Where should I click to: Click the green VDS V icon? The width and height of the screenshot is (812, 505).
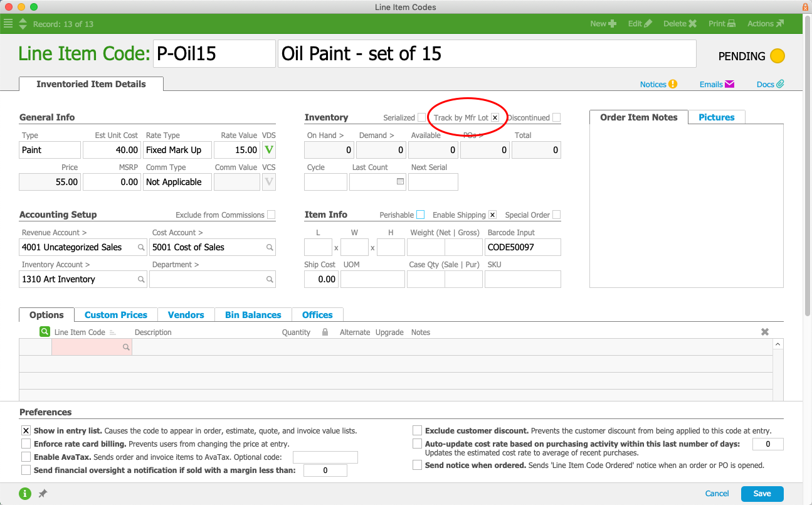[269, 150]
